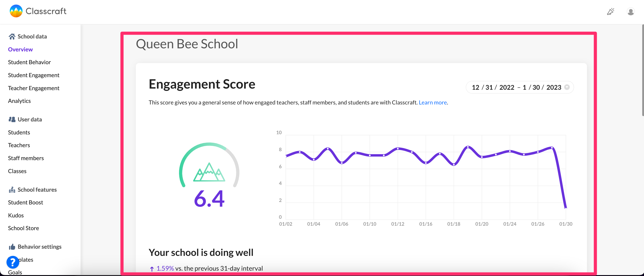
Task: Click the start year 2022 field
Action: pos(507,87)
